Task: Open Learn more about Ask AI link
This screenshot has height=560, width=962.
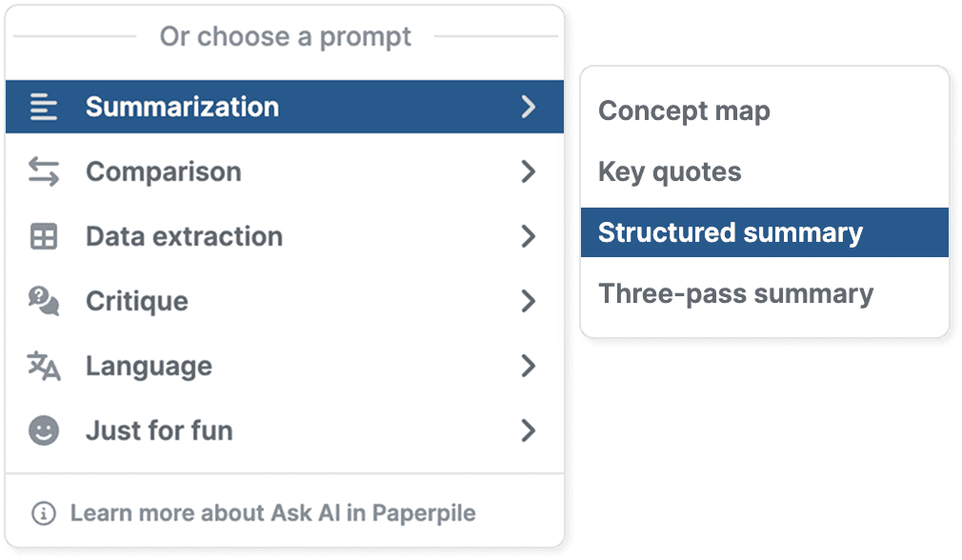Action: [272, 513]
